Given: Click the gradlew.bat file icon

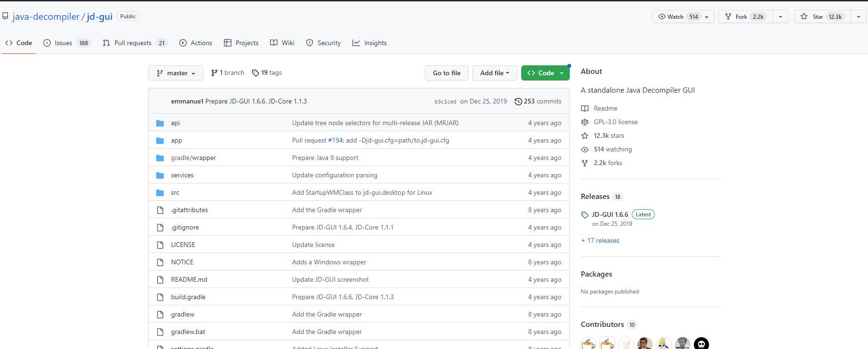Looking at the screenshot, I should point(160,332).
